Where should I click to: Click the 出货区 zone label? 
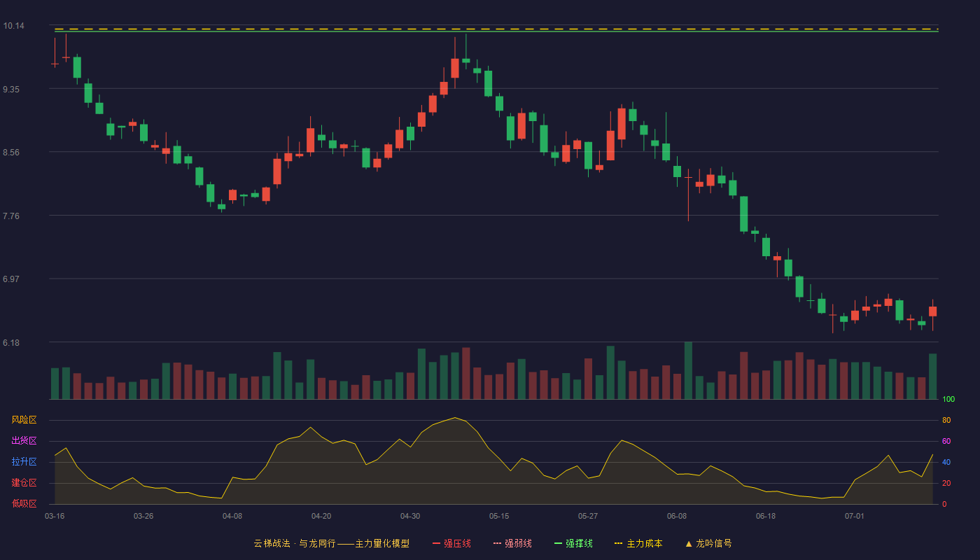[24, 441]
